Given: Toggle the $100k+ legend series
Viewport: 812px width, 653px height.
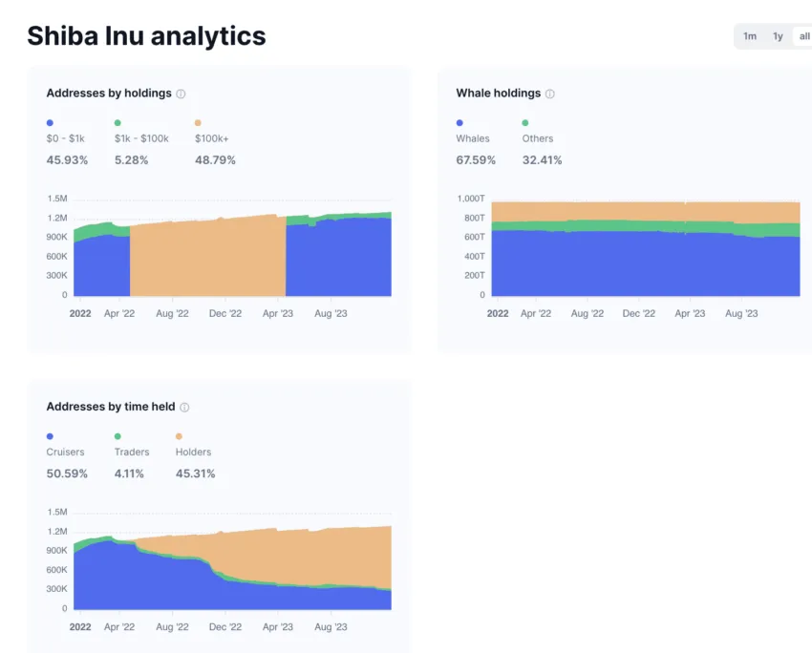Looking at the screenshot, I should click(x=211, y=138).
